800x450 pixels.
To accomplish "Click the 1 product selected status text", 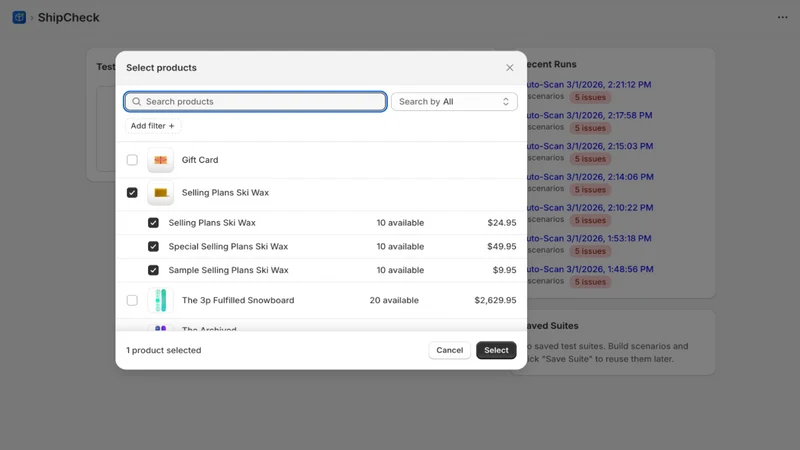I will tap(164, 350).
